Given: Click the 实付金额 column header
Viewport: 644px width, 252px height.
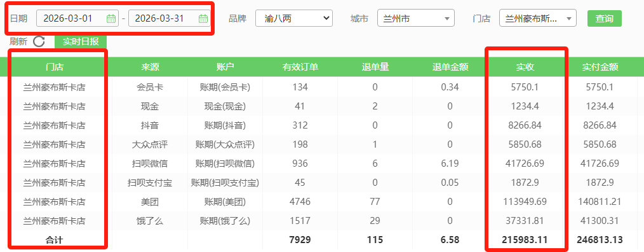Looking at the screenshot, I should 600,67.
